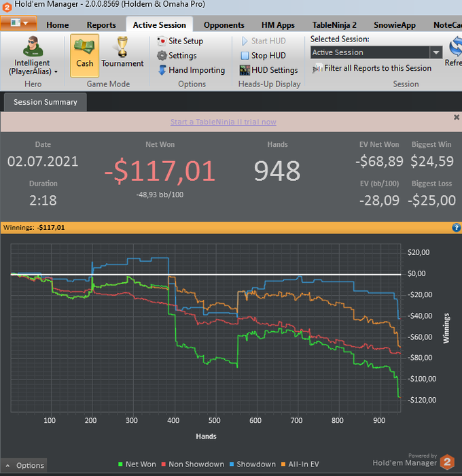
Task: Click the Winnings header bar label
Action: (x=34, y=227)
